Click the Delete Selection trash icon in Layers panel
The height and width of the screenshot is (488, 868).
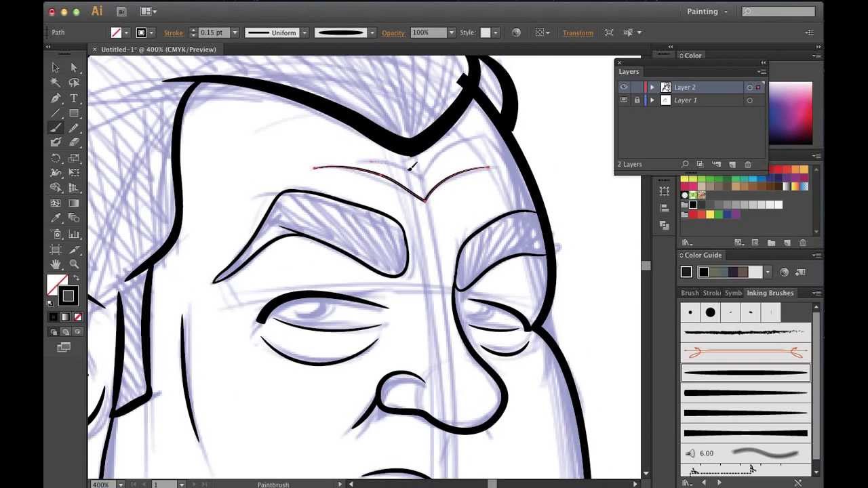pos(748,164)
